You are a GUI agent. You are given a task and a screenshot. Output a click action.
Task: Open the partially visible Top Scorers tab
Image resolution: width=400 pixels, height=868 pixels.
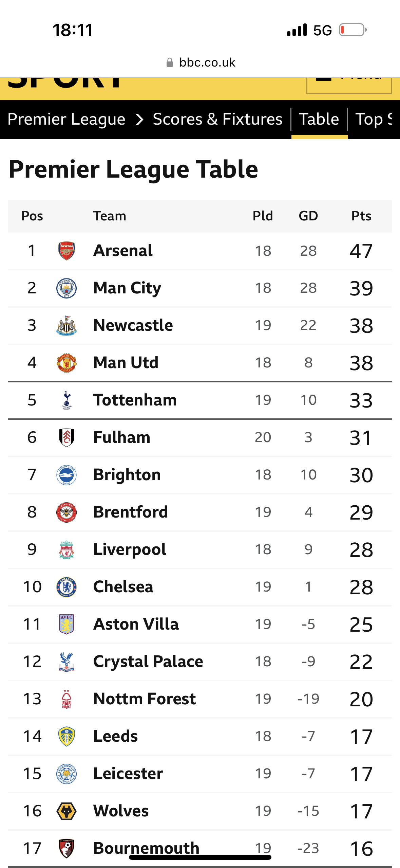[x=373, y=120]
